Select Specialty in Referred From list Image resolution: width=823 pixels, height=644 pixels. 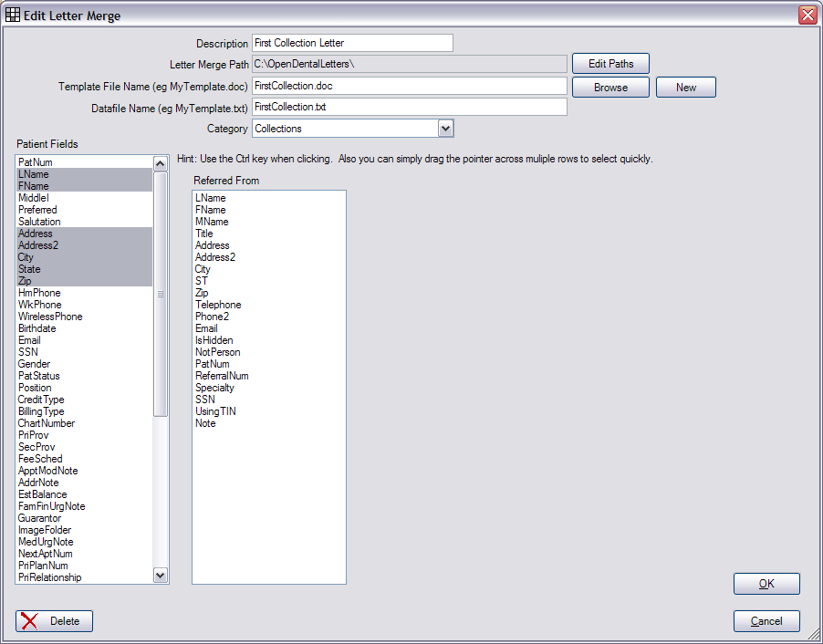pyautogui.click(x=214, y=388)
